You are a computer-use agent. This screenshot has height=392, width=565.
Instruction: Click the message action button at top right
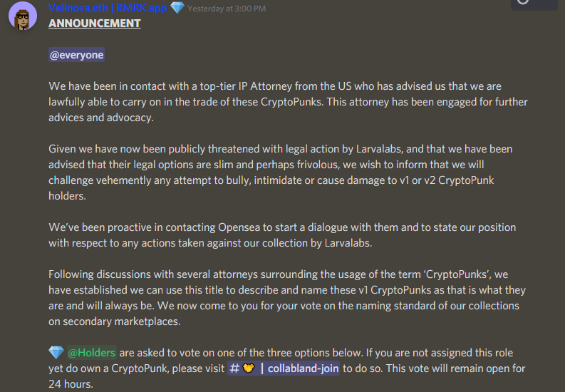pos(533,3)
